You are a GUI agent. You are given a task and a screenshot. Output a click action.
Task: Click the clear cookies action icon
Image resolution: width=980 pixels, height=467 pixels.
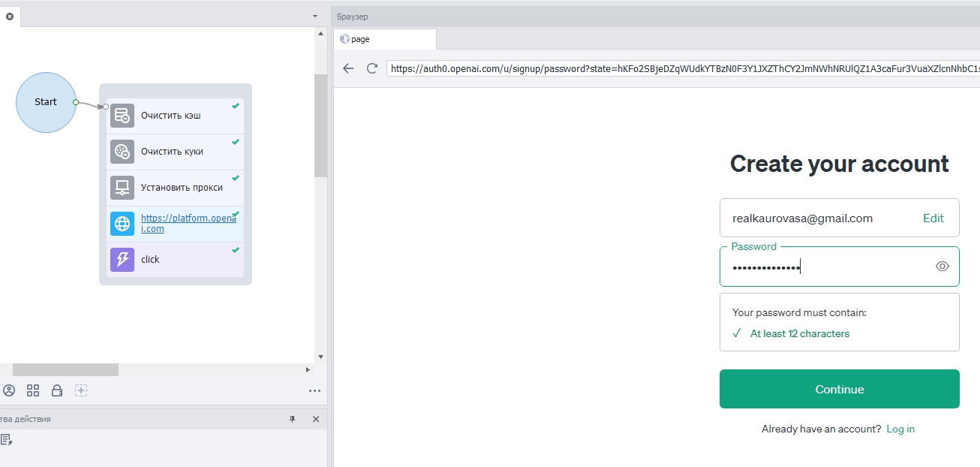pyautogui.click(x=122, y=152)
